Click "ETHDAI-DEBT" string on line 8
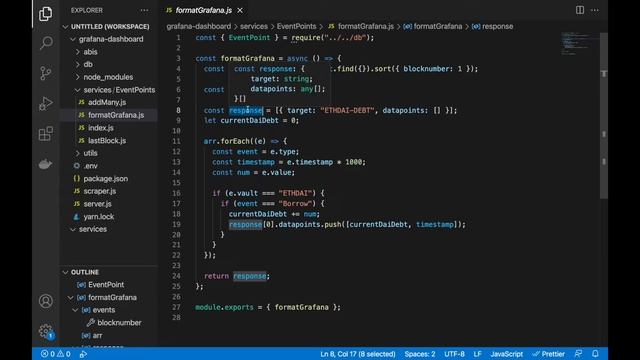640x360 pixels. (x=347, y=110)
